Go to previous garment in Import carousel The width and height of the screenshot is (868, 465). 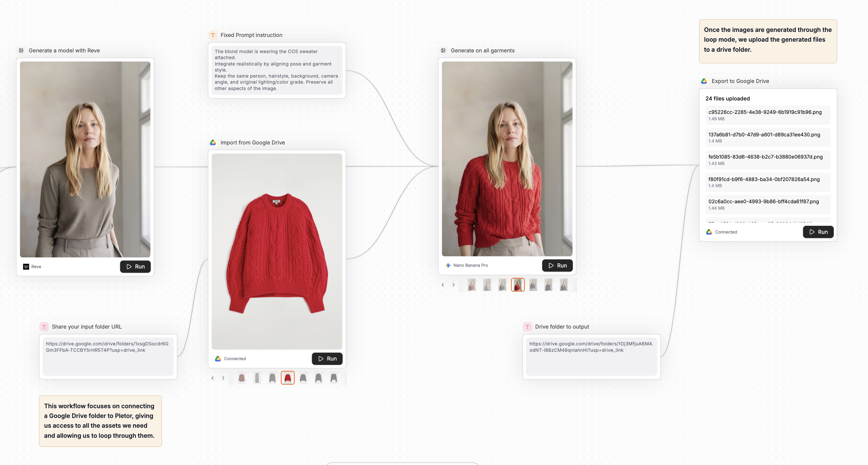[x=213, y=378]
